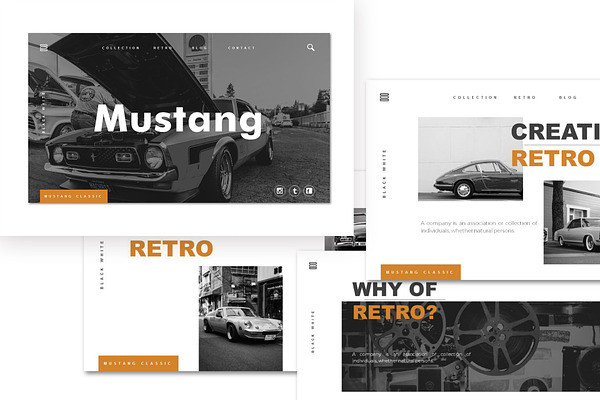Image resolution: width=600 pixels, height=400 pixels.
Task: Select BLOG in Mustang hero slide nav
Action: [199, 48]
